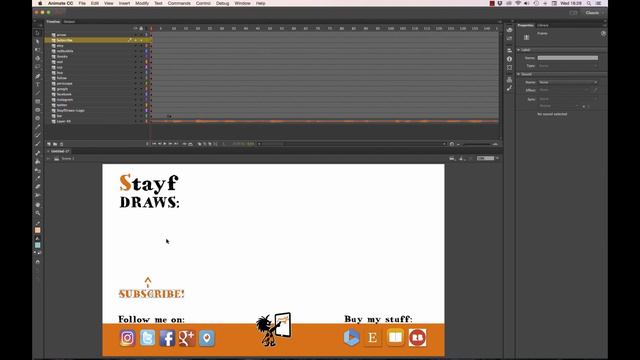Click the SUBSCRIBE! text on stage

(151, 293)
